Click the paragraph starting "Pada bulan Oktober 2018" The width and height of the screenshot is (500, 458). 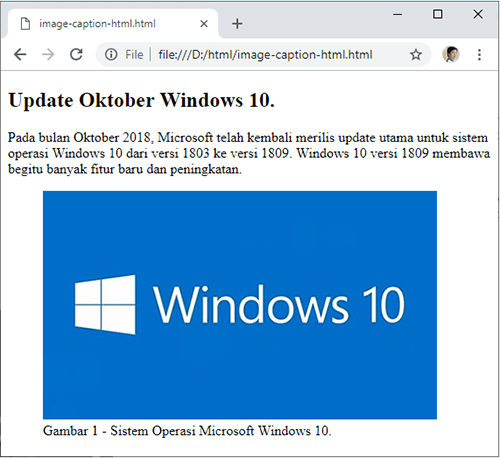(249, 153)
